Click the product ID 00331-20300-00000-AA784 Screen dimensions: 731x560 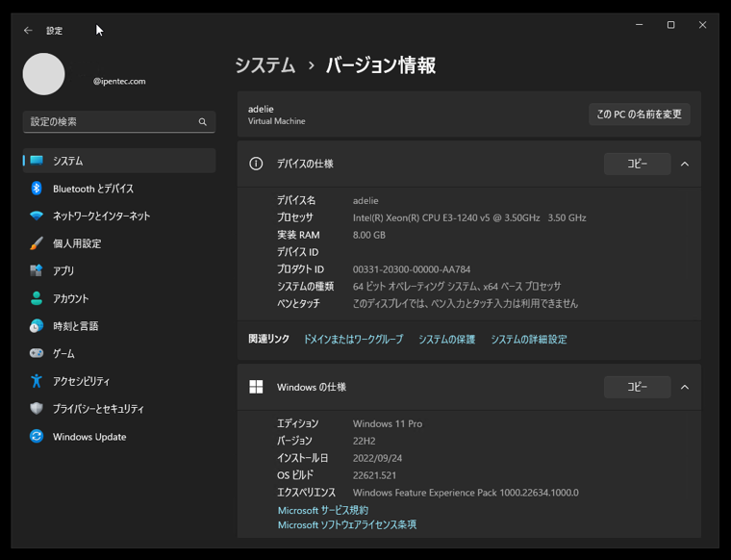click(x=412, y=269)
